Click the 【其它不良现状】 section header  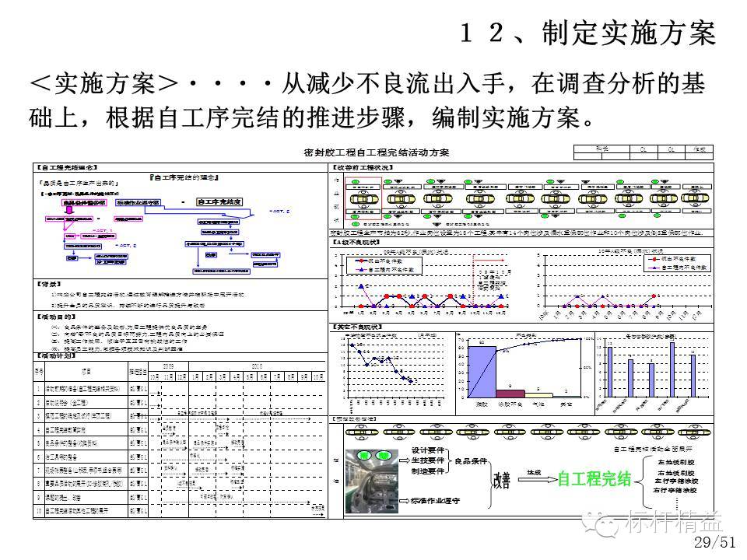pyautogui.click(x=357, y=327)
